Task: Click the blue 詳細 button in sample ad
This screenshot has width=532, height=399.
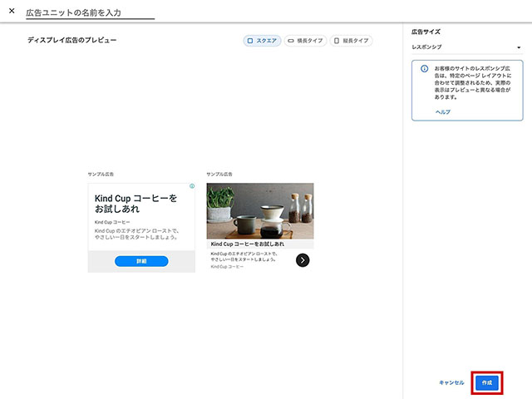Action: [x=141, y=261]
